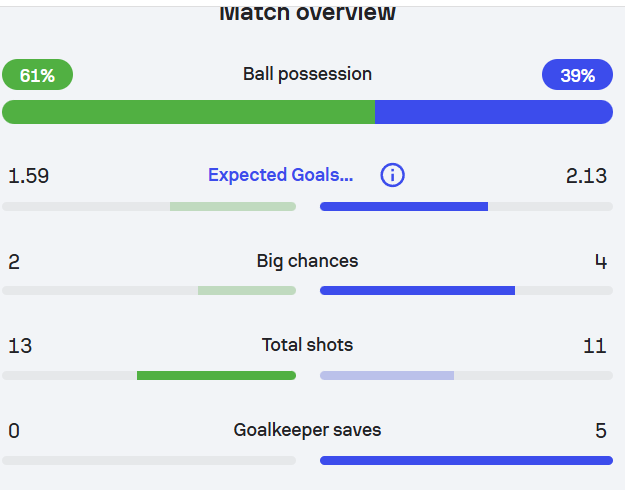Click the 39% possession badge
Viewport: 625px width, 490px height.
tap(577, 75)
